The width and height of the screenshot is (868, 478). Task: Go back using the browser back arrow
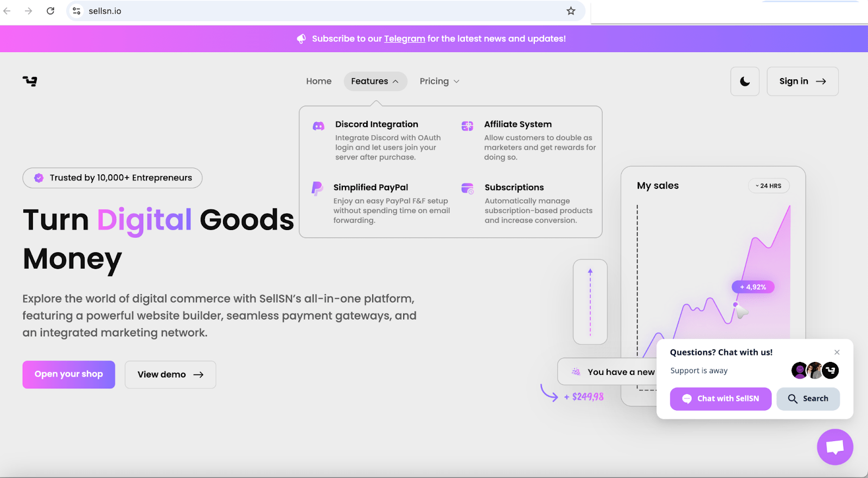coord(7,11)
